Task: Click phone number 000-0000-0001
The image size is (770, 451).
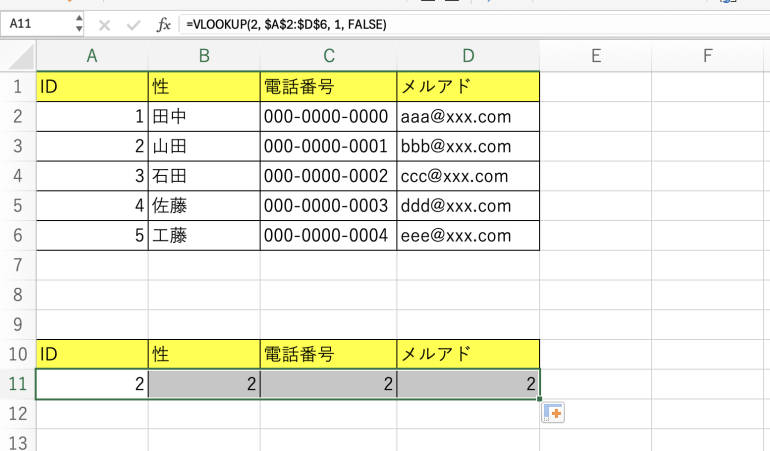Action: click(329, 146)
